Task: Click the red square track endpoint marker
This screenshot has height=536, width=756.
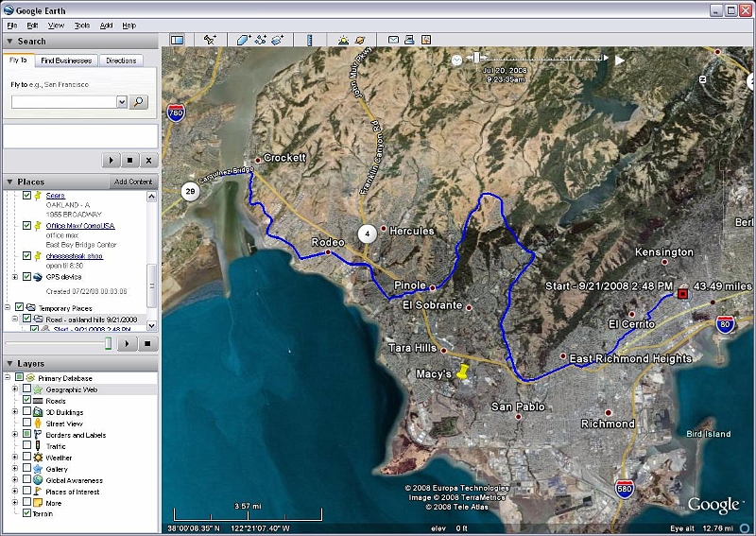Action: click(682, 294)
